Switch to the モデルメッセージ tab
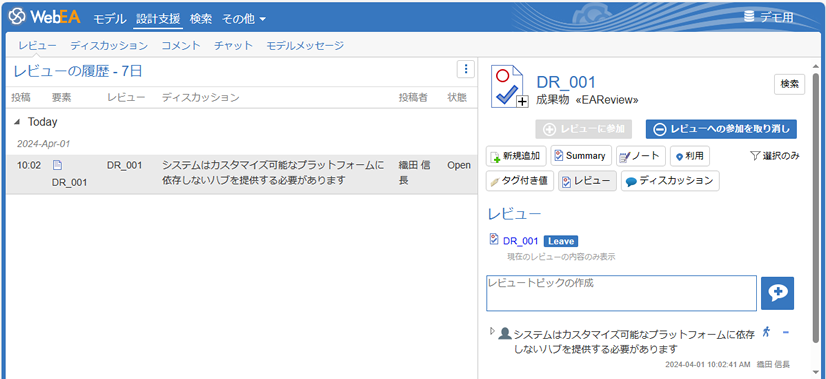Screen dimensions: 826x379 305,46
